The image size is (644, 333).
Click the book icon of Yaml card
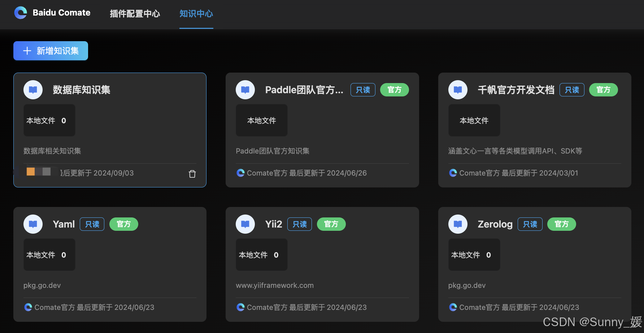click(x=33, y=224)
